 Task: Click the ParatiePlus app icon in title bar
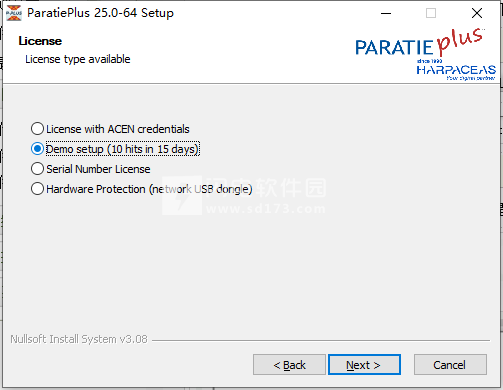pos(14,13)
